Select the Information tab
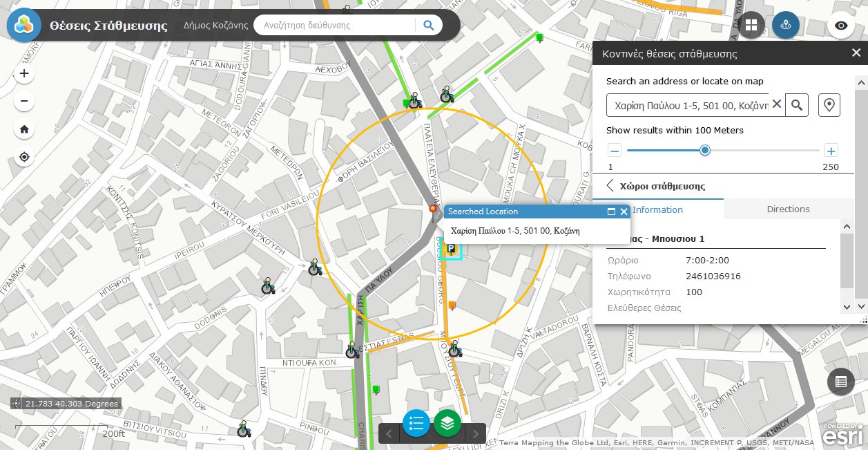868x450 pixels. tap(657, 209)
